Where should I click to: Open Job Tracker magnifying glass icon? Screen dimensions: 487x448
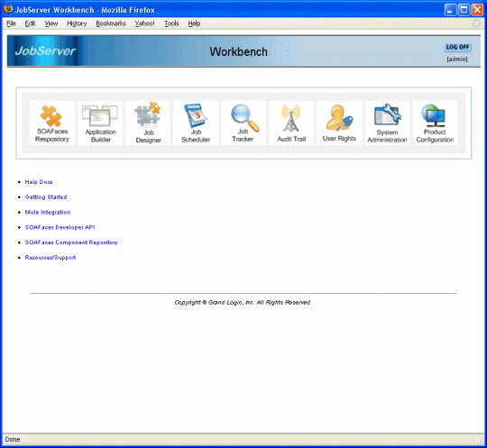pos(244,117)
